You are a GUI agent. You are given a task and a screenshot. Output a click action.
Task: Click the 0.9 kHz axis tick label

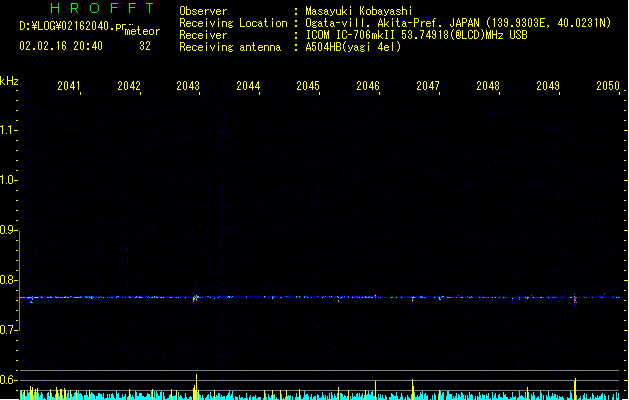(8, 230)
